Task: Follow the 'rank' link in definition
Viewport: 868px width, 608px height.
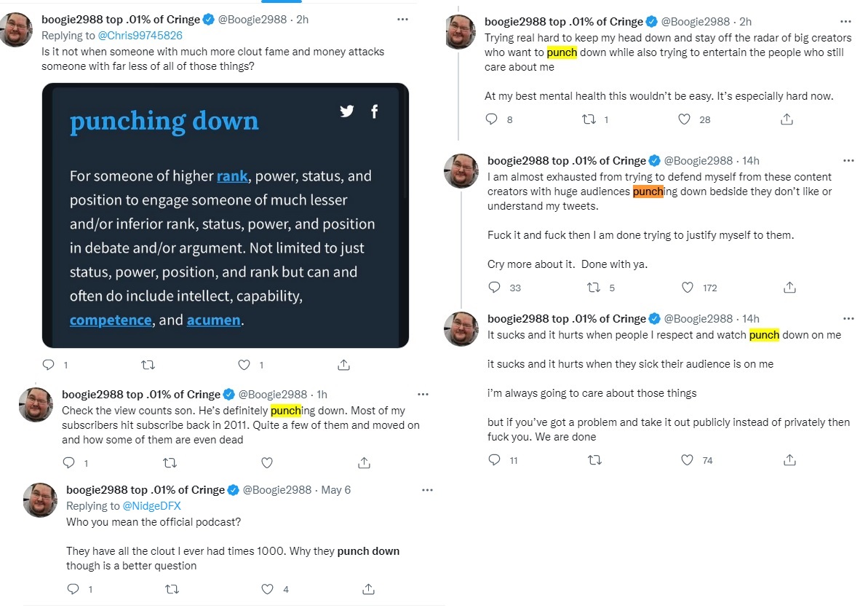Action: pos(232,176)
